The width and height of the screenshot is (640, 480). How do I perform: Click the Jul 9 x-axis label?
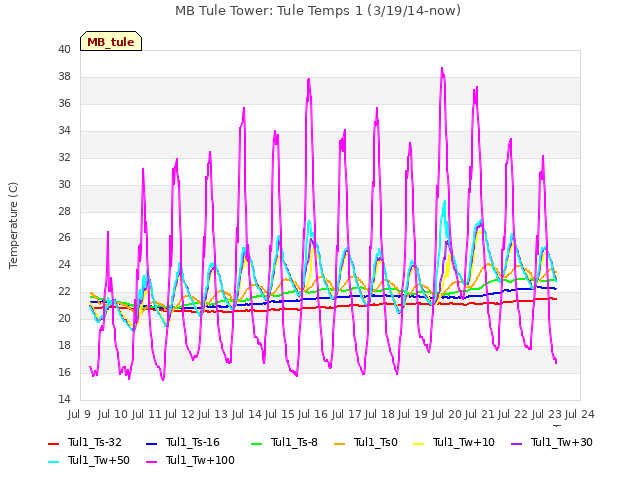pyautogui.click(x=79, y=415)
